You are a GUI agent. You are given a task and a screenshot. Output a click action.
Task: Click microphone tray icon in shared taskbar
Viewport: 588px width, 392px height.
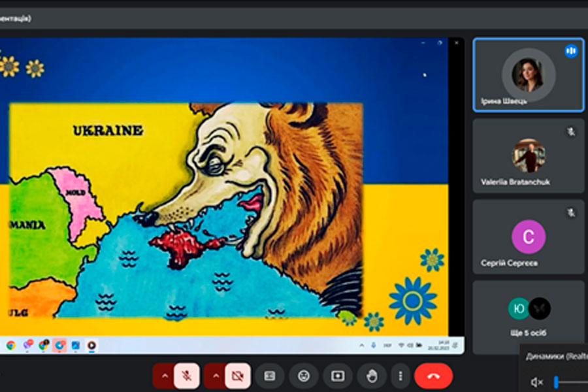coord(374,346)
